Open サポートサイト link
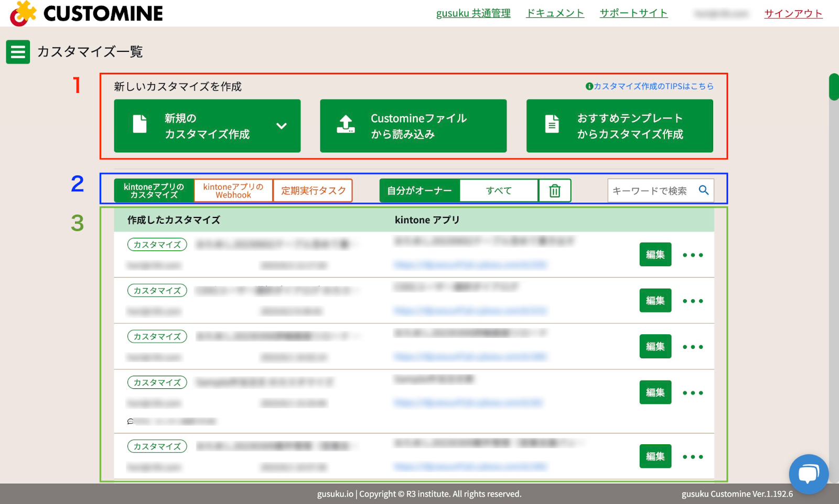This screenshot has height=504, width=839. (x=633, y=13)
